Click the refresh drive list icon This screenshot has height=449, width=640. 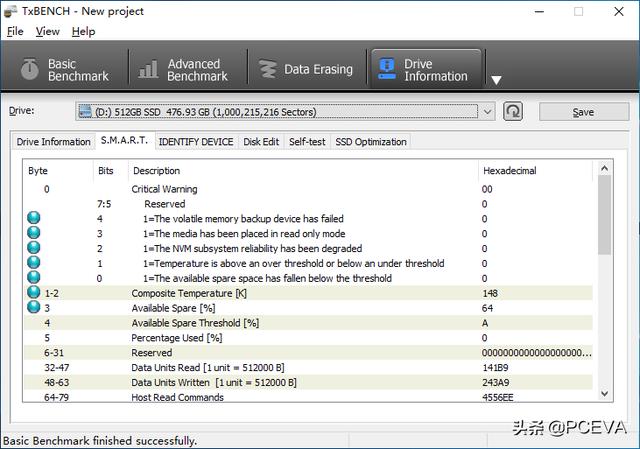(513, 111)
